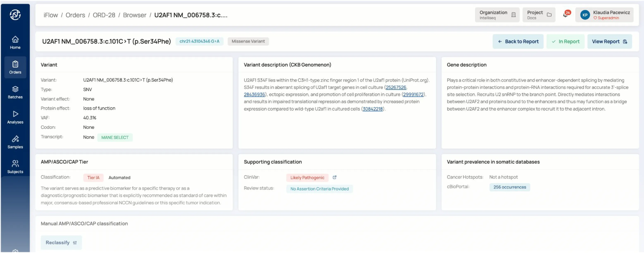Click Browser breadcrumb link
This screenshot has width=644, height=253.
click(x=135, y=15)
